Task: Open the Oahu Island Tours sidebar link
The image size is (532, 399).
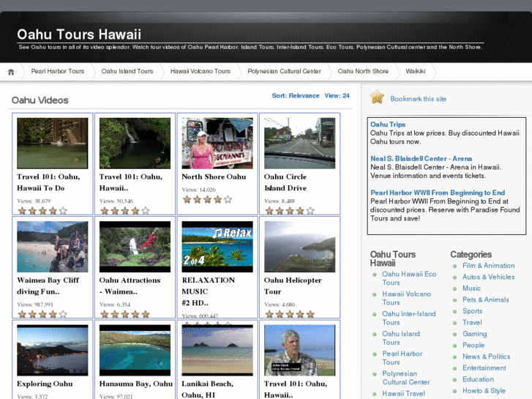Action: (401, 338)
